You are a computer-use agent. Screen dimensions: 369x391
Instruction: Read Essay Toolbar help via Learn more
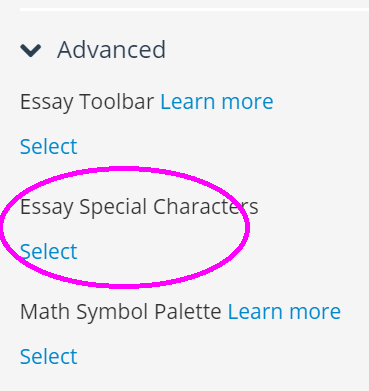[217, 101]
